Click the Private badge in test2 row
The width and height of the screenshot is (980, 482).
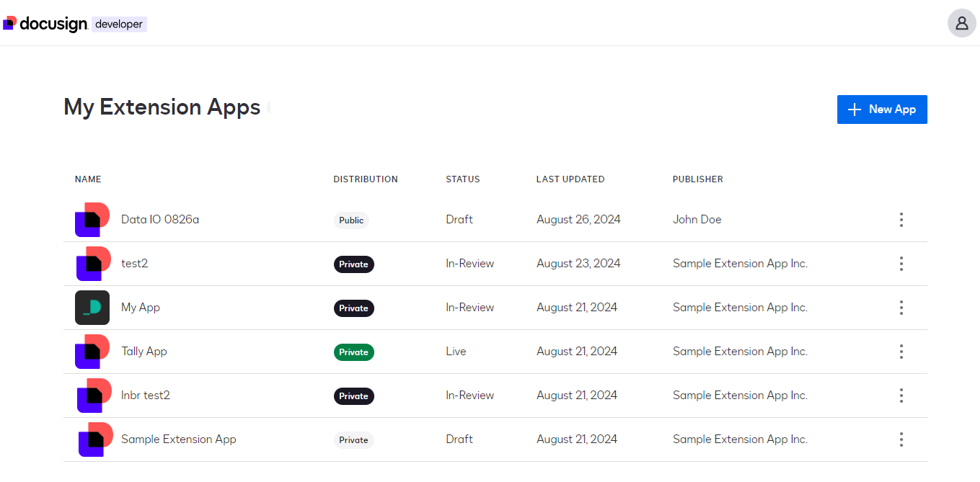[x=354, y=264]
